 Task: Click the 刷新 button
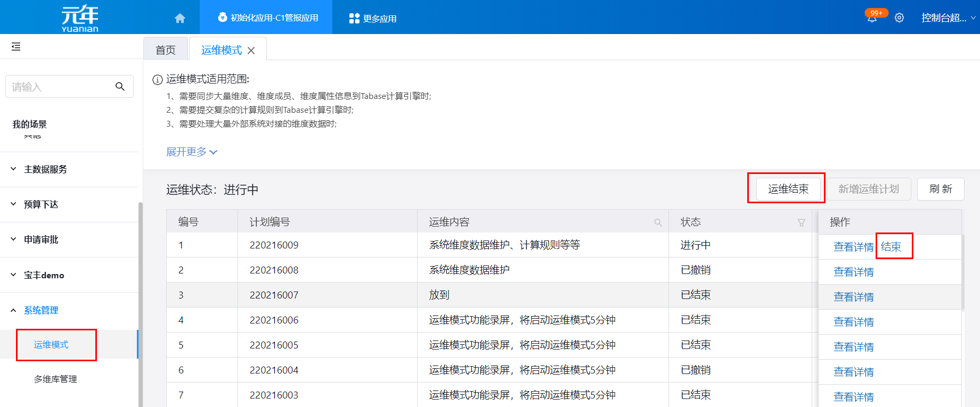940,189
